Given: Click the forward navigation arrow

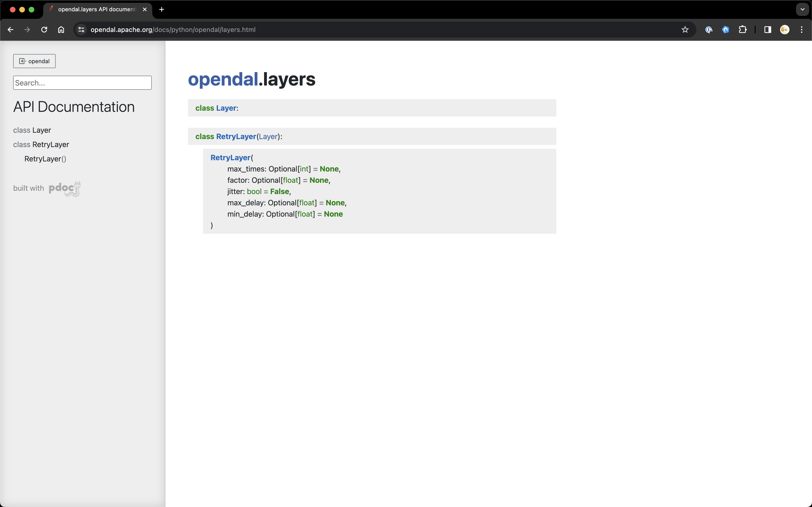Looking at the screenshot, I should 27,30.
